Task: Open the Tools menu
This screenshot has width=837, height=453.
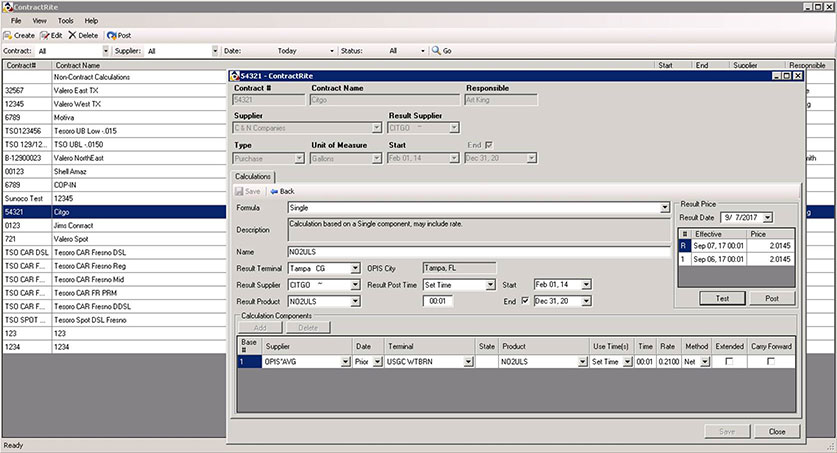Action: [x=66, y=21]
